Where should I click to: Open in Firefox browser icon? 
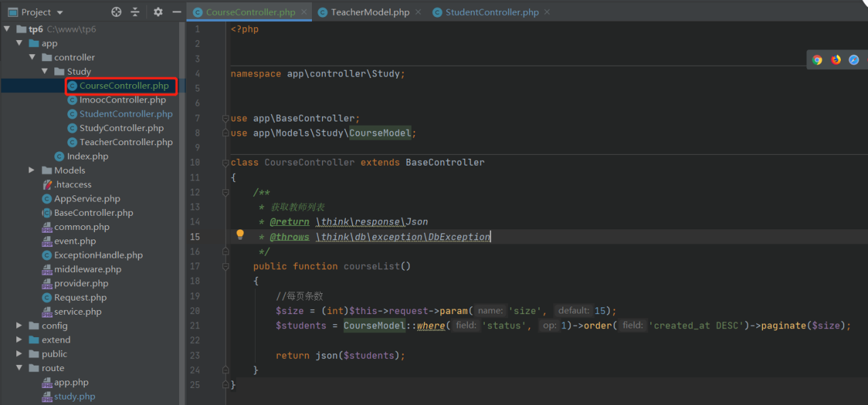click(x=835, y=60)
